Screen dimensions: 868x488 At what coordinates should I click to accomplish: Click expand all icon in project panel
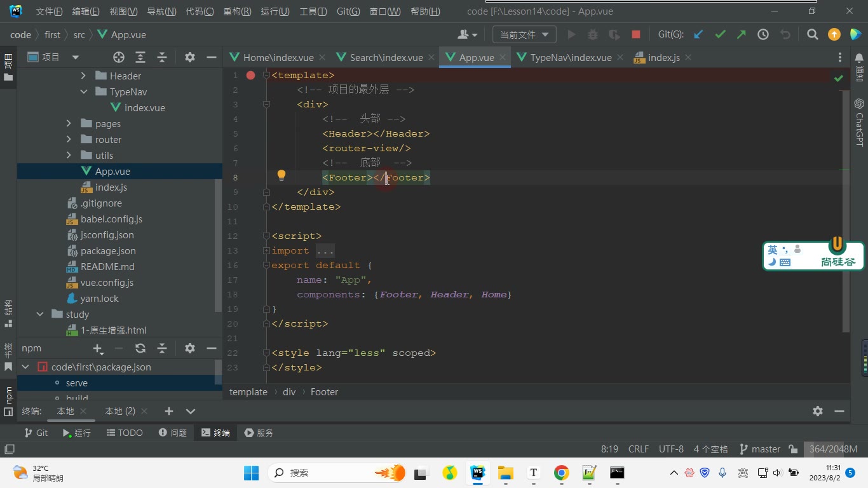[140, 57]
